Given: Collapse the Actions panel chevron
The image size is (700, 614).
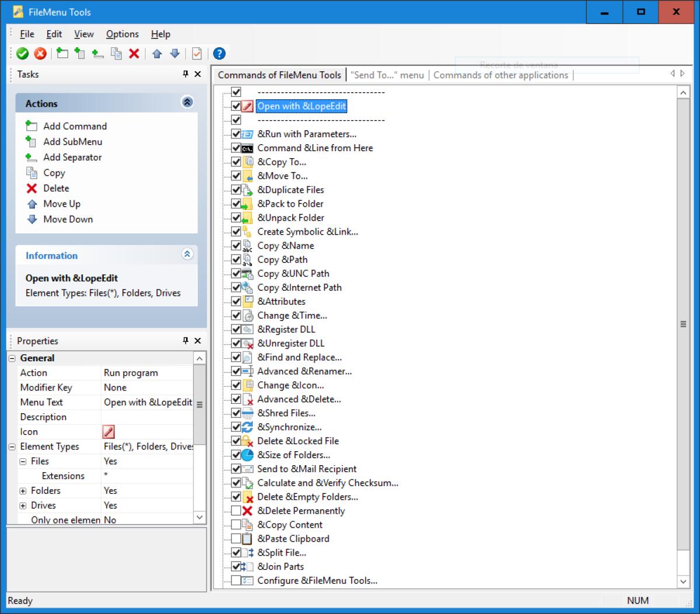Looking at the screenshot, I should (x=187, y=102).
